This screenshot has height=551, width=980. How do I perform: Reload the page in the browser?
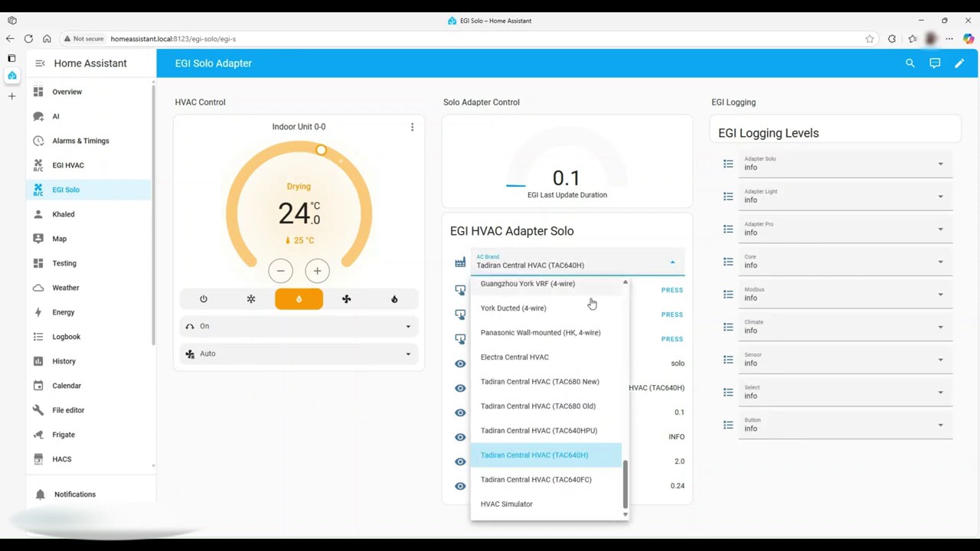[x=28, y=39]
